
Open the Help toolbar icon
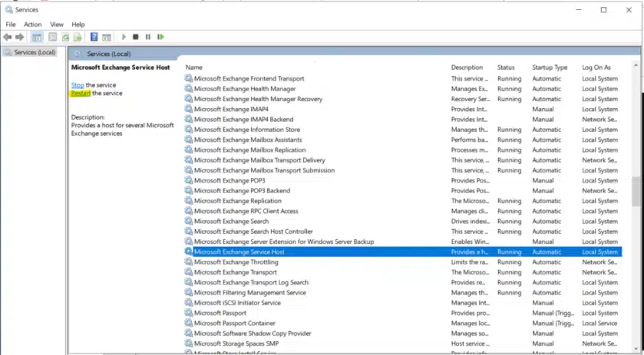pos(94,37)
